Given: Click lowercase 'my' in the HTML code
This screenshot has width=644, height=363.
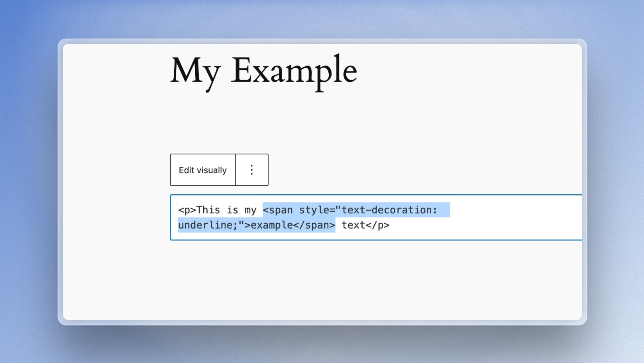Looking at the screenshot, I should [250, 210].
